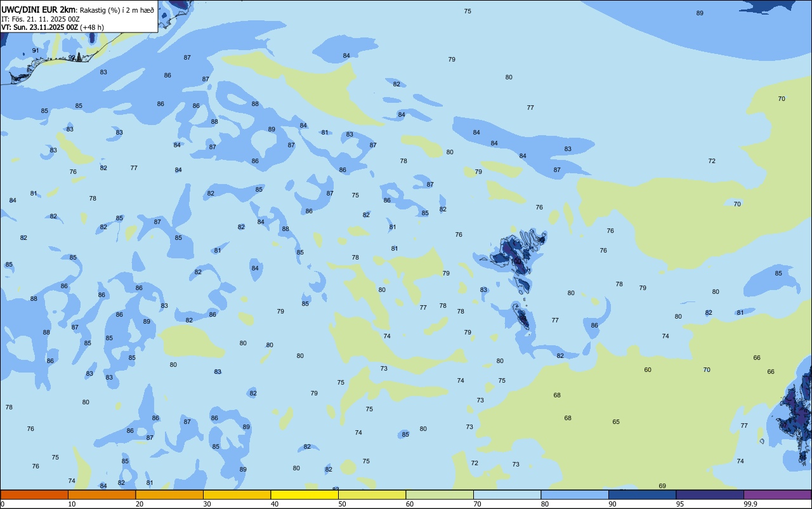Click the legend label '10'
812x509 pixels.
pyautogui.click(x=72, y=504)
